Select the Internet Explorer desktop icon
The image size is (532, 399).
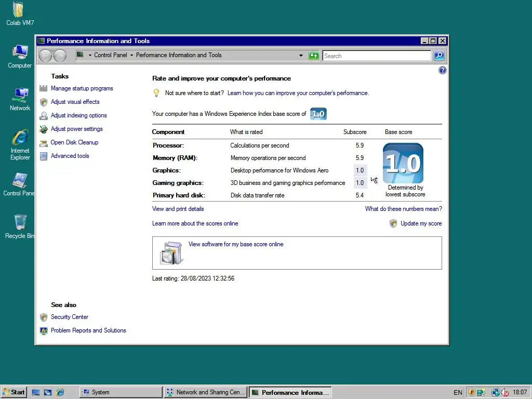20,145
